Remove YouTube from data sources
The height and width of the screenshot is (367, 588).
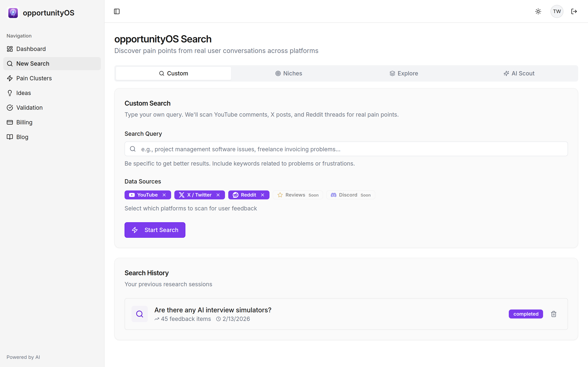point(164,195)
